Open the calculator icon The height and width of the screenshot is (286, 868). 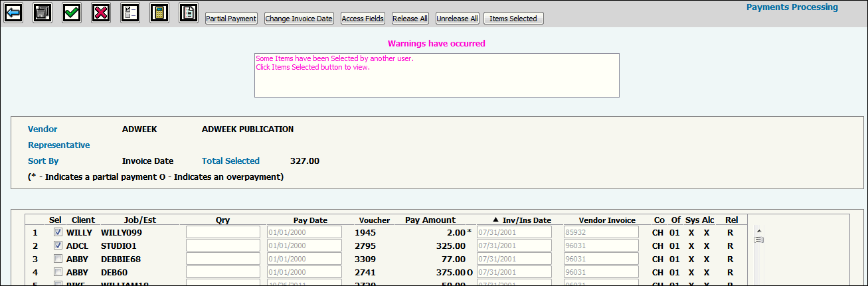pos(159,13)
